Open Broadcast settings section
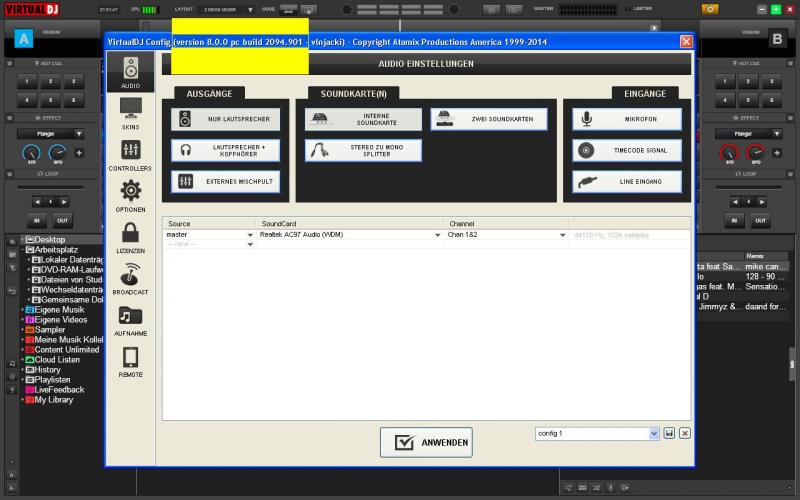The width and height of the screenshot is (800, 500). click(x=131, y=279)
